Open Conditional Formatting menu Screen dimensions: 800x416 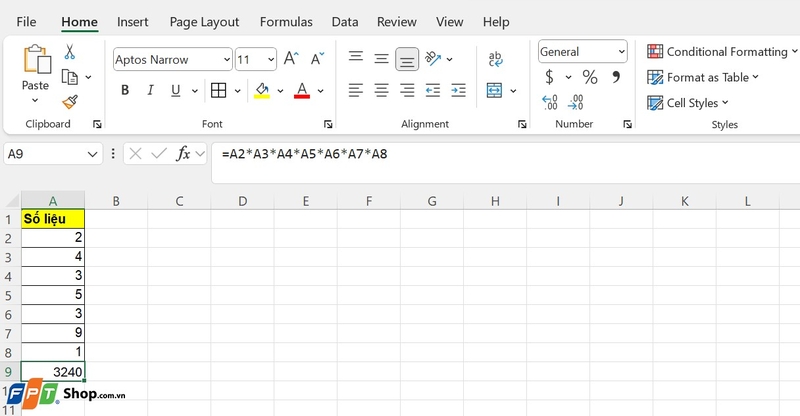click(x=722, y=52)
